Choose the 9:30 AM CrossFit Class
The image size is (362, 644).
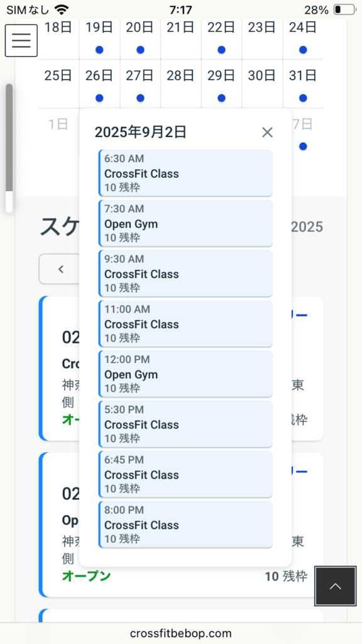tap(185, 273)
